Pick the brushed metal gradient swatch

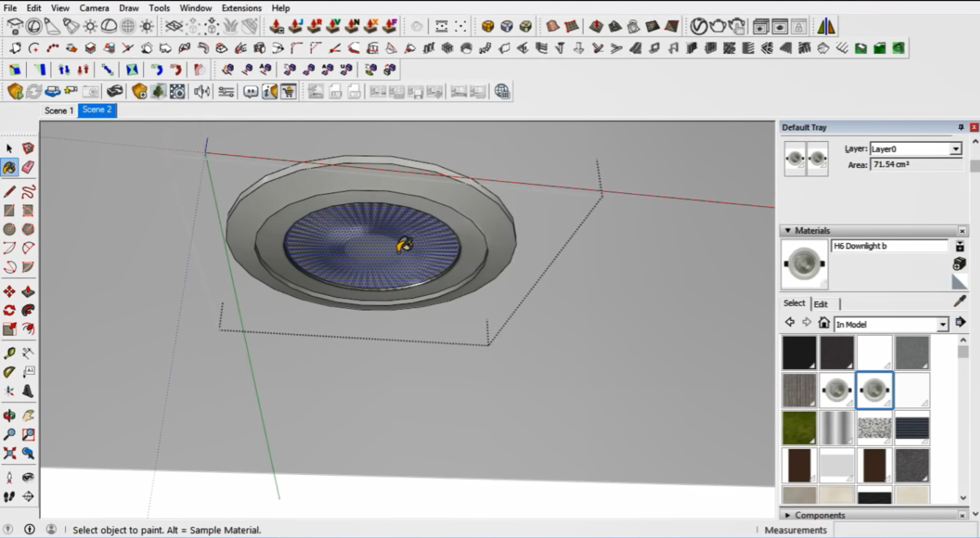[x=836, y=428]
